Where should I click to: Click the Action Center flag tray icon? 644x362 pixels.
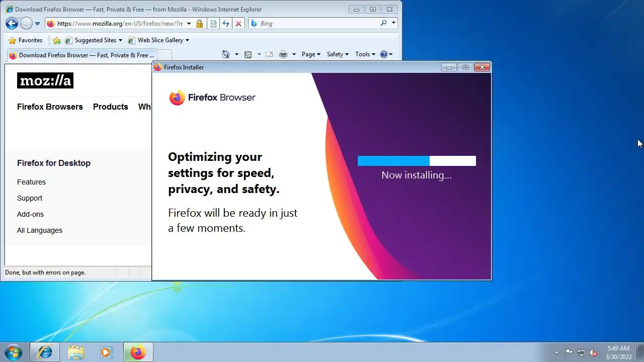(569, 352)
